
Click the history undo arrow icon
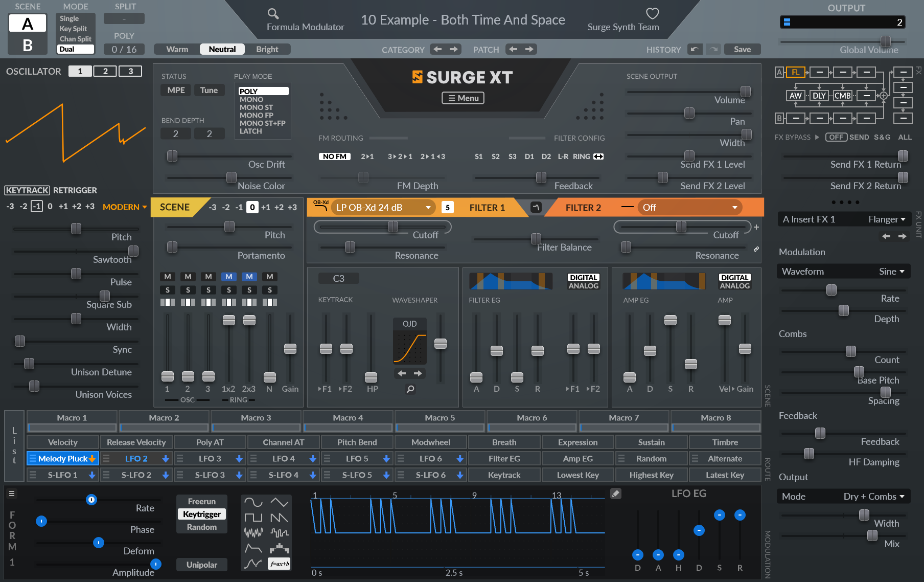[694, 49]
